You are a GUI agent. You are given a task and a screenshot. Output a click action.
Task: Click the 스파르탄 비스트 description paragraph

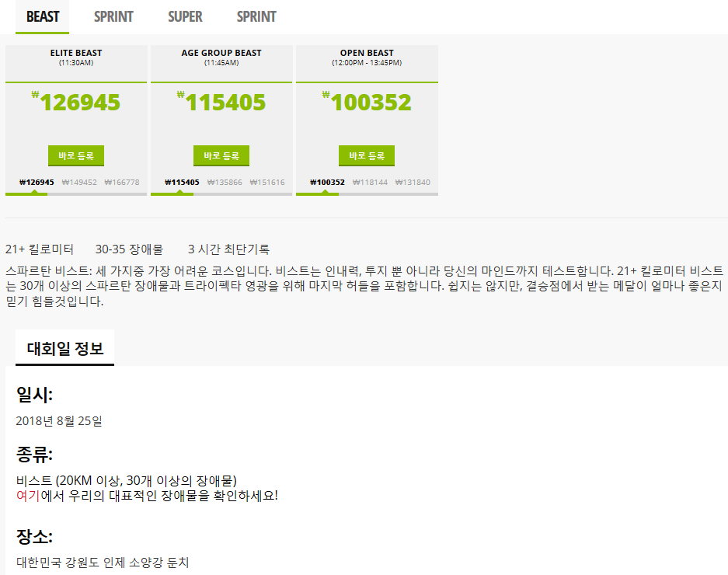tap(364, 286)
